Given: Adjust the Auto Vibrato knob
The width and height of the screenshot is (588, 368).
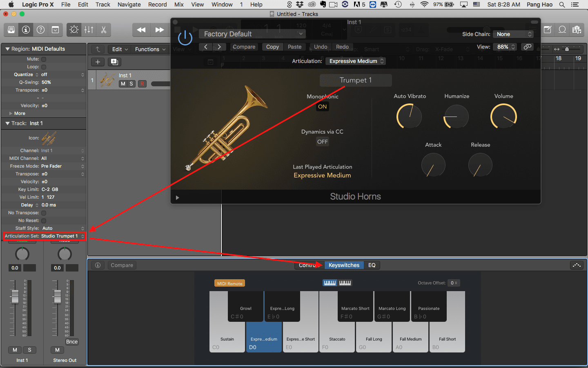Looking at the screenshot, I should (409, 116).
